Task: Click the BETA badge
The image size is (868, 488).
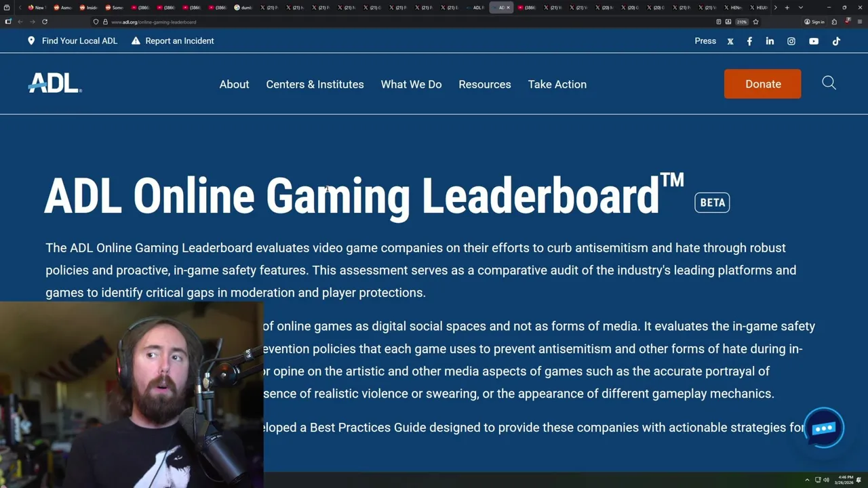Action: click(x=712, y=203)
